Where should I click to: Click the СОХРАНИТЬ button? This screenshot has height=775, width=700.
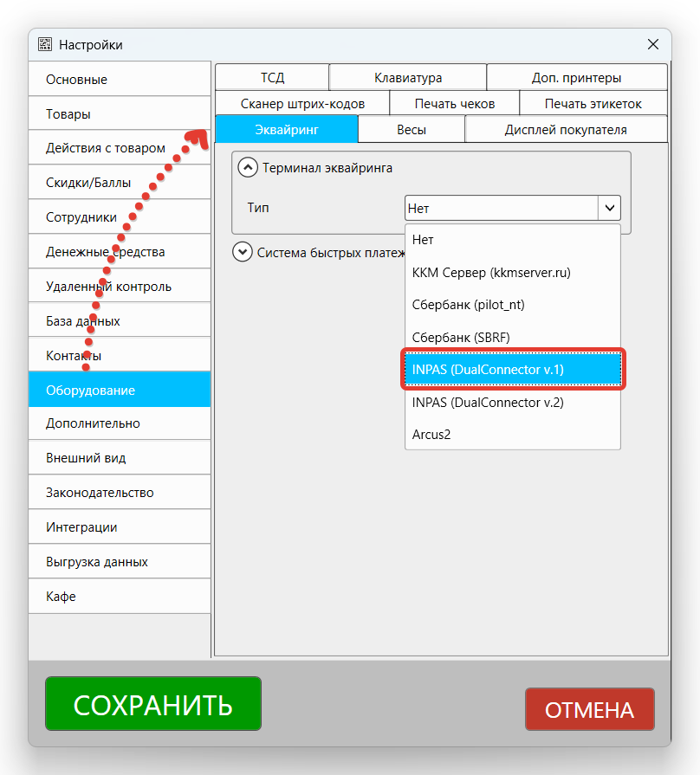point(152,703)
